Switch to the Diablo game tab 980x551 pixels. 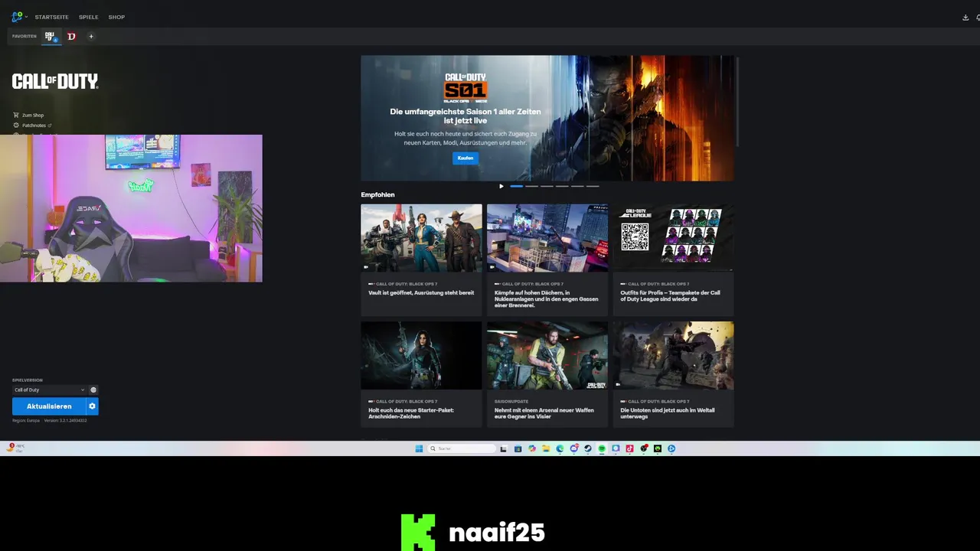click(x=72, y=36)
